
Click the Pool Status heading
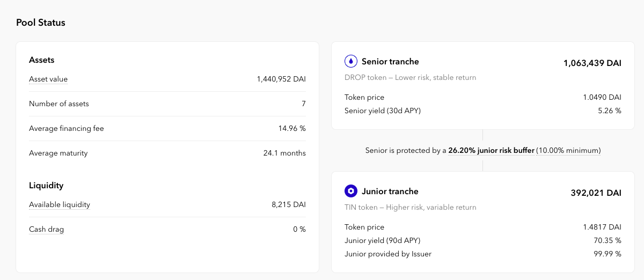(x=41, y=23)
